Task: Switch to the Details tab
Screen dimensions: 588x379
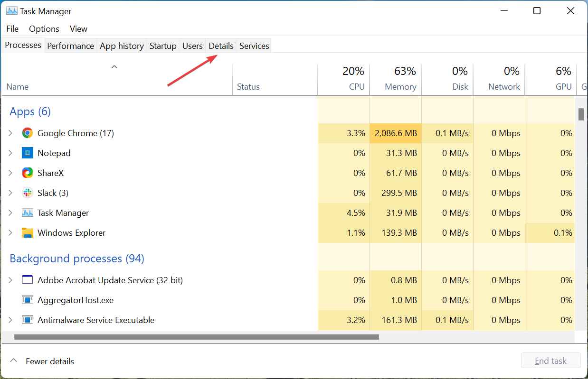Action: 221,46
